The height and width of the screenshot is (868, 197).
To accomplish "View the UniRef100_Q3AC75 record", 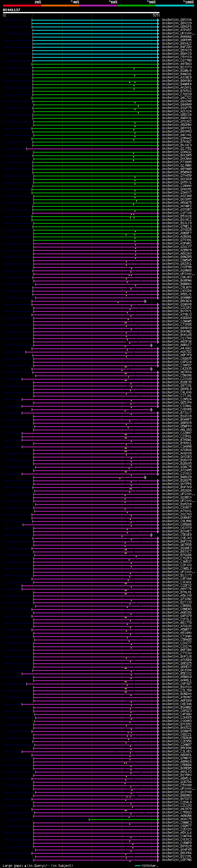I will (x=176, y=467).
